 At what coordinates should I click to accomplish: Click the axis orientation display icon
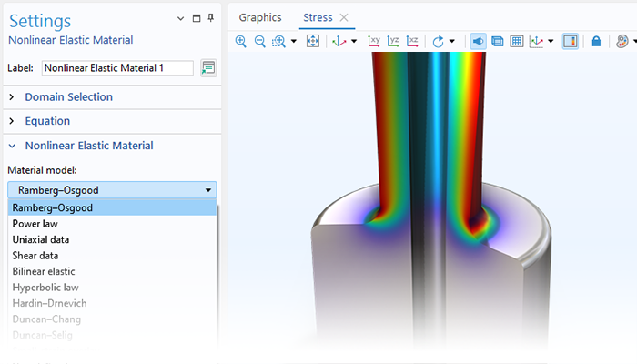click(537, 42)
